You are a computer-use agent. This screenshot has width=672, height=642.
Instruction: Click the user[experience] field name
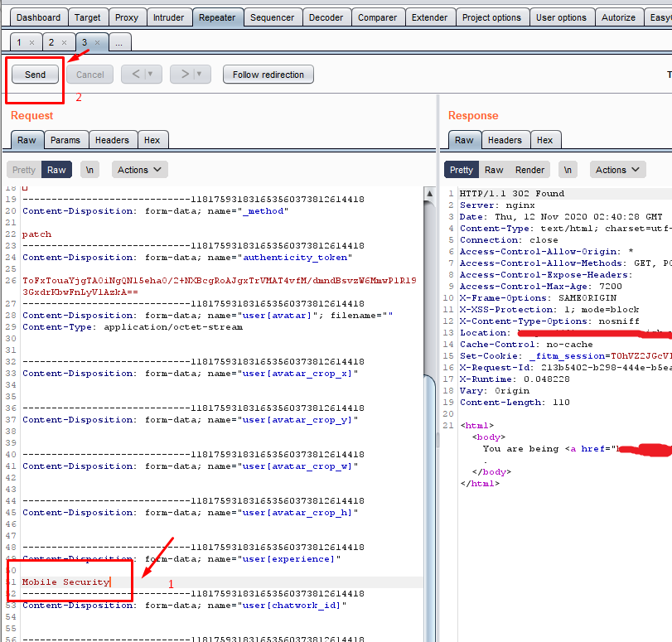click(x=288, y=558)
